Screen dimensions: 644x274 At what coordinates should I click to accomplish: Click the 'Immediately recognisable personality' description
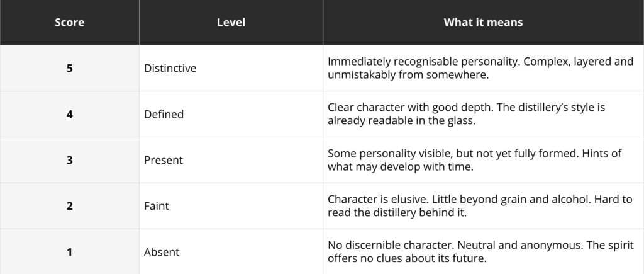pos(480,68)
